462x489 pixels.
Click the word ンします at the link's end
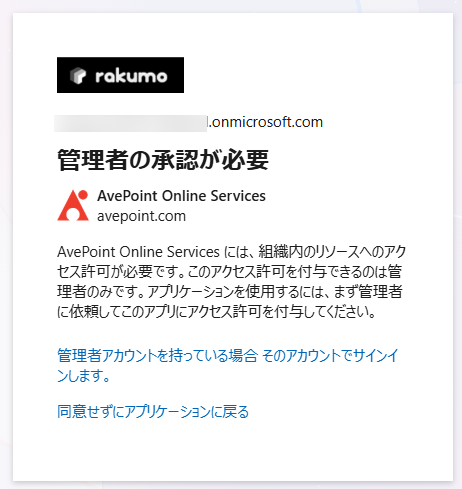click(83, 376)
